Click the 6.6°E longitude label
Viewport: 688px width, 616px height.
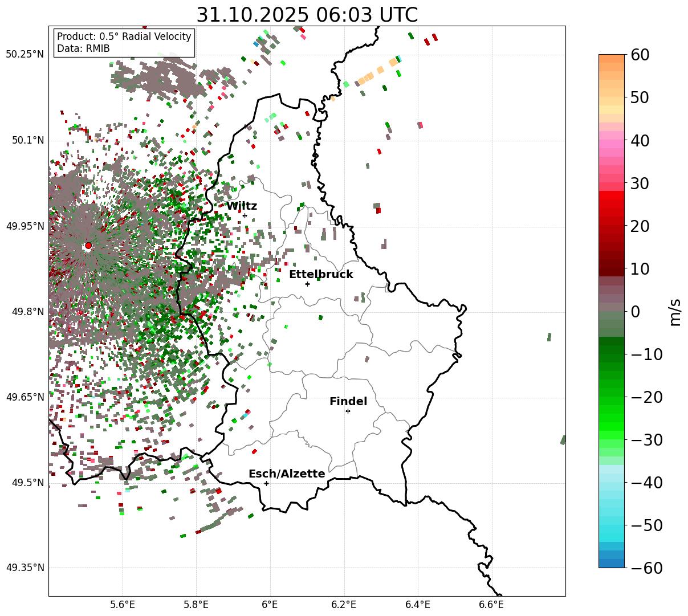tap(491, 605)
